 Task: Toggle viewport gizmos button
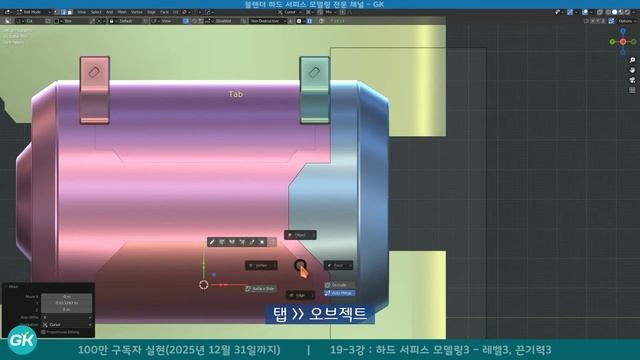(570, 12)
